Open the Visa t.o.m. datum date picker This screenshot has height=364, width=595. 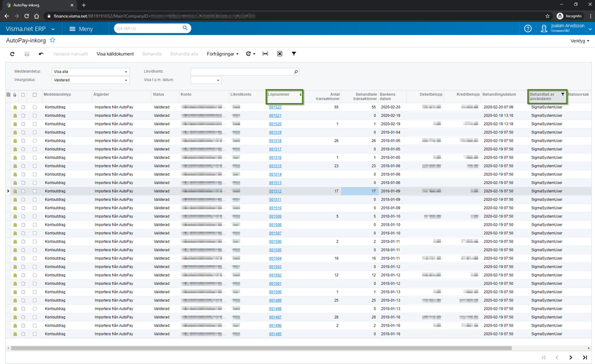(x=218, y=80)
